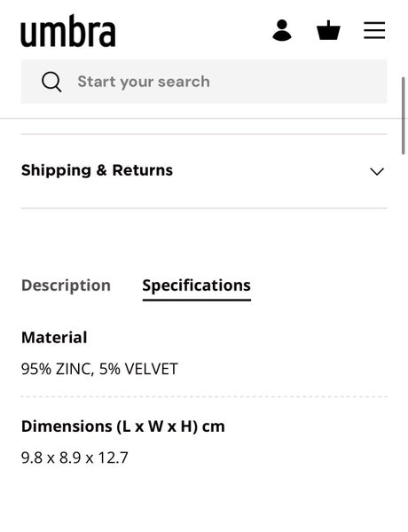
Task: Click the Shipping & Returns heading
Action: click(97, 170)
